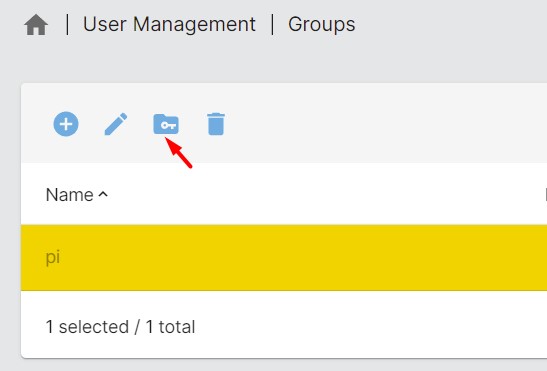The height and width of the screenshot is (371, 547).
Task: Toggle Name sort order via caret
Action: click(x=103, y=194)
